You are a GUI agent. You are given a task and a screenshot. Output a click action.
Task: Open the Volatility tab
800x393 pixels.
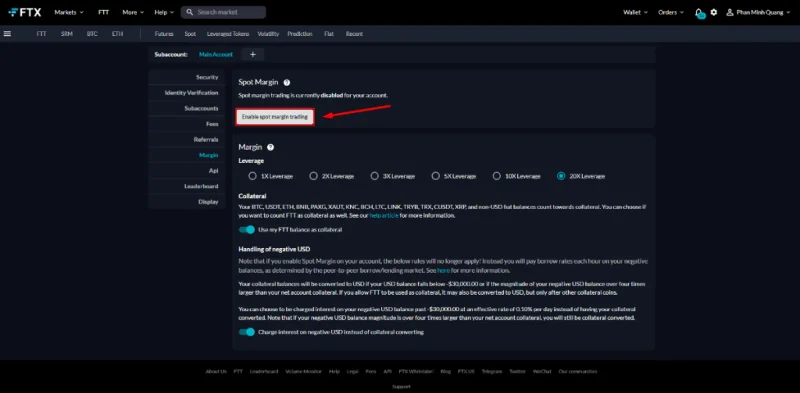pos(268,34)
